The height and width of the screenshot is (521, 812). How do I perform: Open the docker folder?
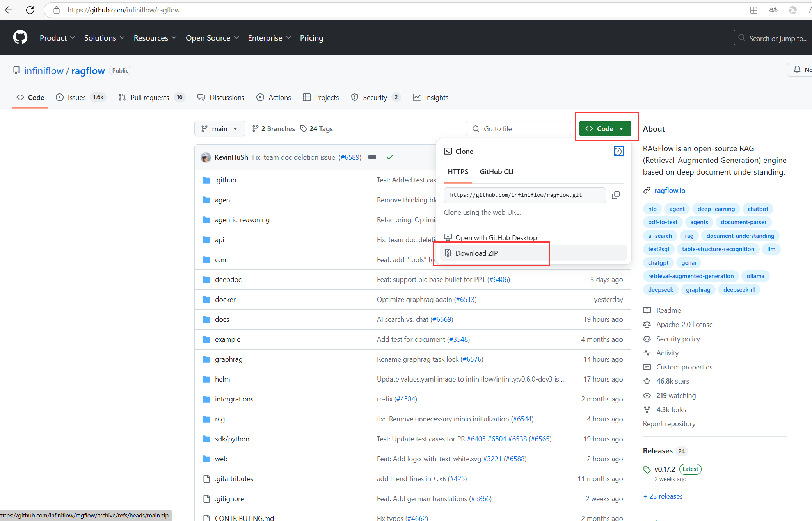click(x=225, y=300)
